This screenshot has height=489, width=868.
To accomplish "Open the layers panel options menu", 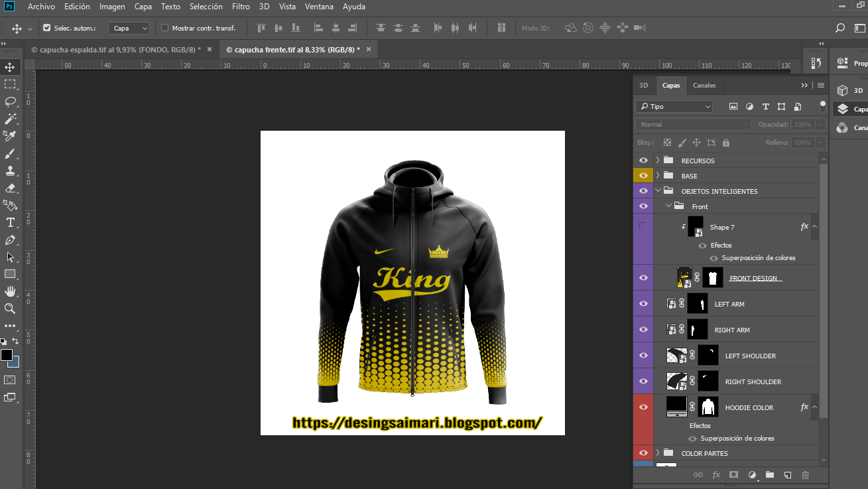I will 821,86.
